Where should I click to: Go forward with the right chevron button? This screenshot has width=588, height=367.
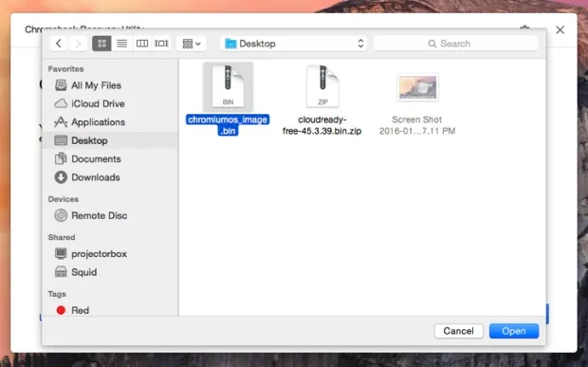[78, 44]
